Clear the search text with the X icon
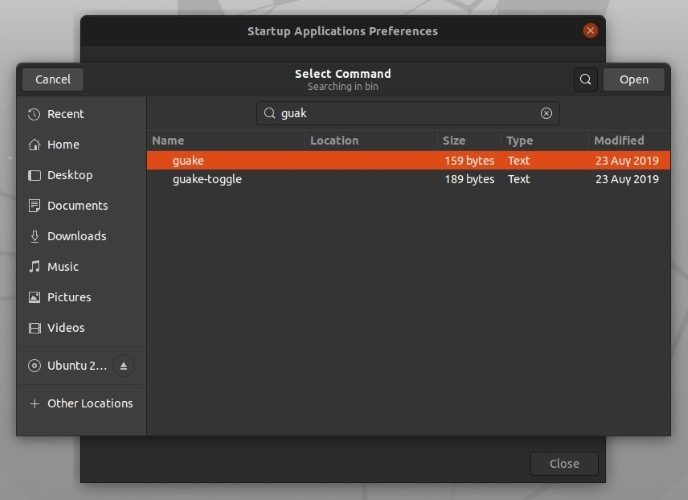The width and height of the screenshot is (688, 500). click(546, 114)
